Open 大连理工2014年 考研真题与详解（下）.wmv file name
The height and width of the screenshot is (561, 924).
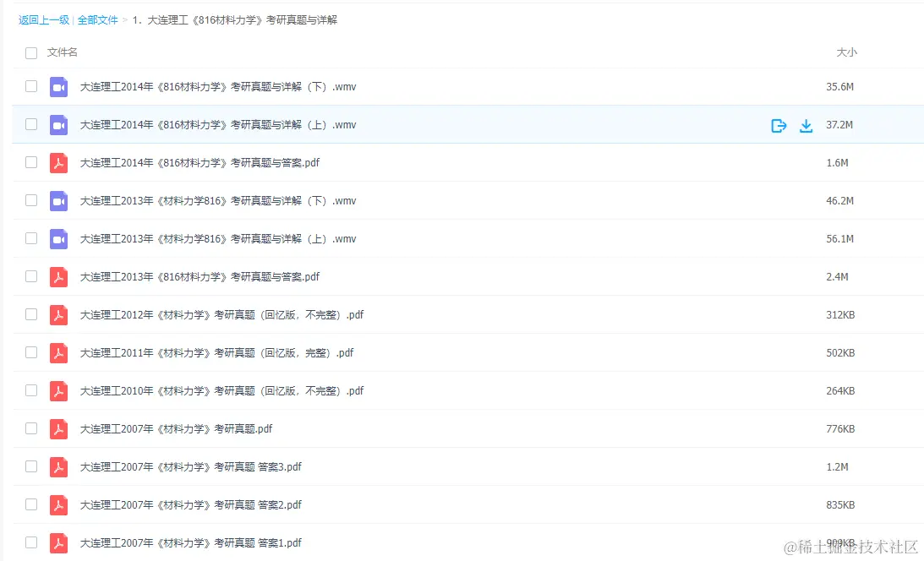tap(218, 86)
